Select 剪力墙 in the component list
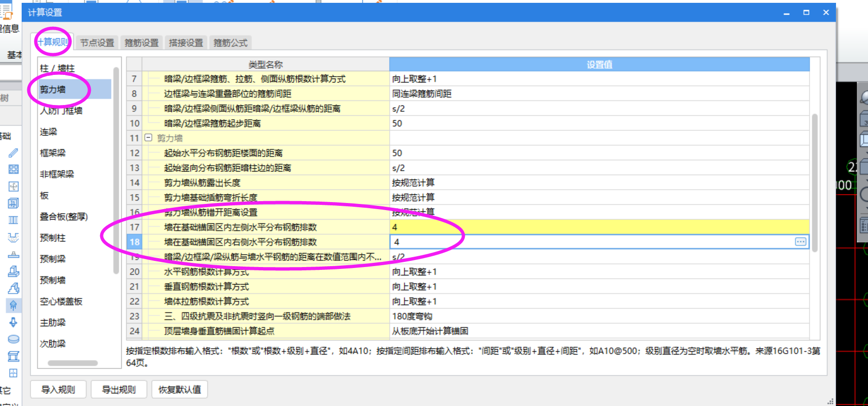This screenshot has width=868, height=406. point(75,89)
